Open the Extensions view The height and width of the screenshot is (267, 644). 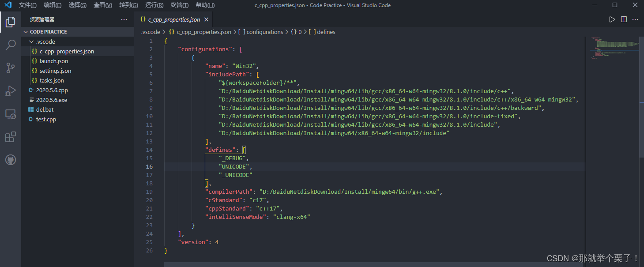pos(11,137)
